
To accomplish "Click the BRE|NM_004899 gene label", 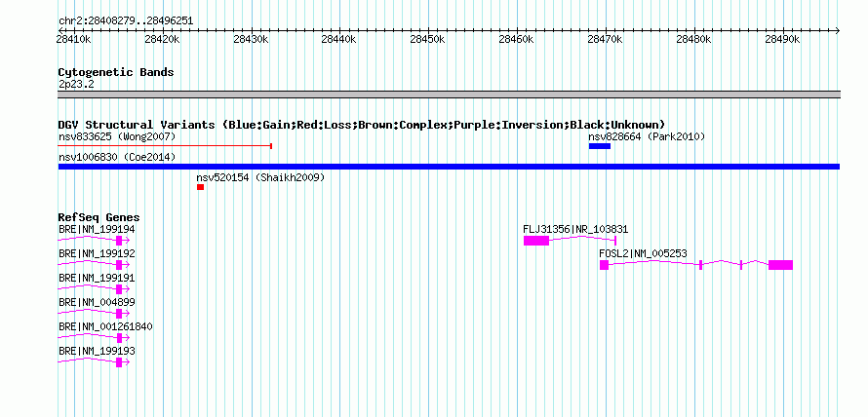I will [97, 302].
